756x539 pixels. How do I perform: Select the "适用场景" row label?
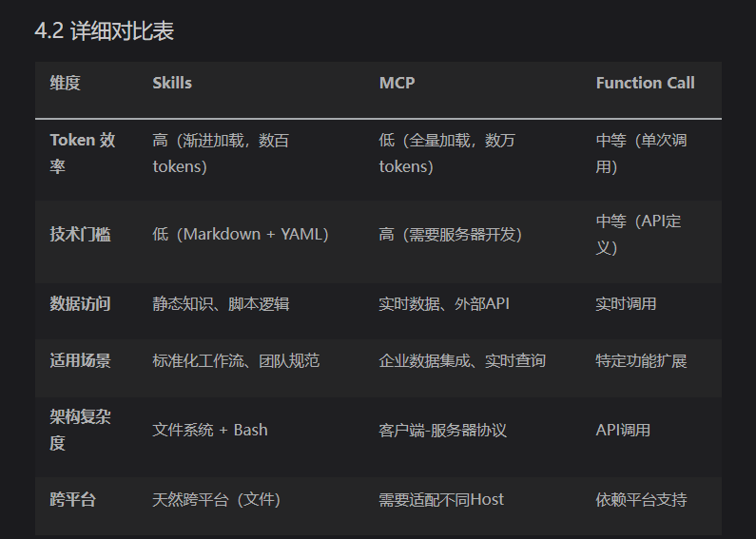(80, 361)
